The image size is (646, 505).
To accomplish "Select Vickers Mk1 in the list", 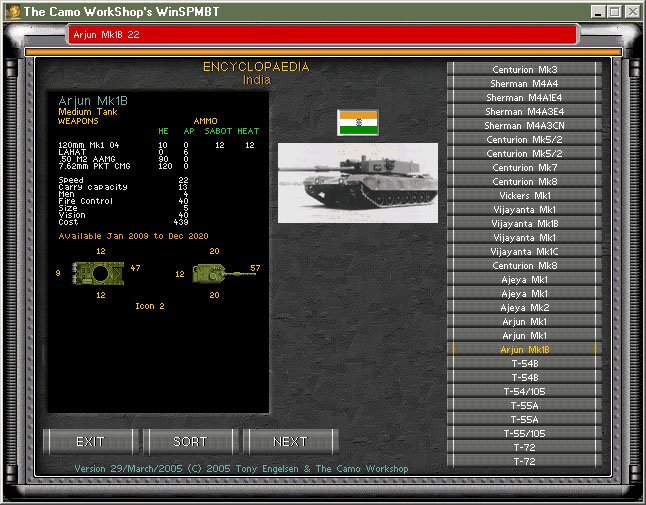I will pyautogui.click(x=524, y=196).
